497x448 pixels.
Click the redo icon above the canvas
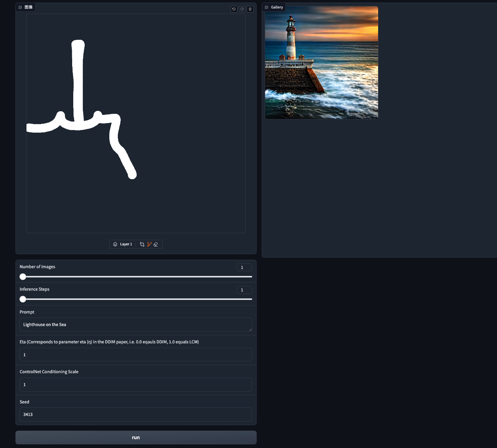(242, 9)
